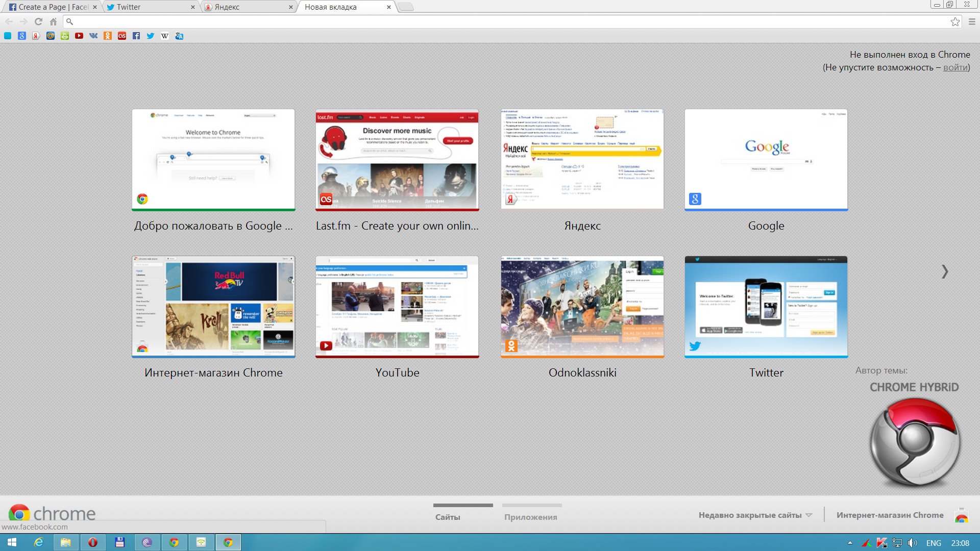Open the Facebook bookmark icon in bookmarks bar
The height and width of the screenshot is (551, 980).
coord(136,36)
